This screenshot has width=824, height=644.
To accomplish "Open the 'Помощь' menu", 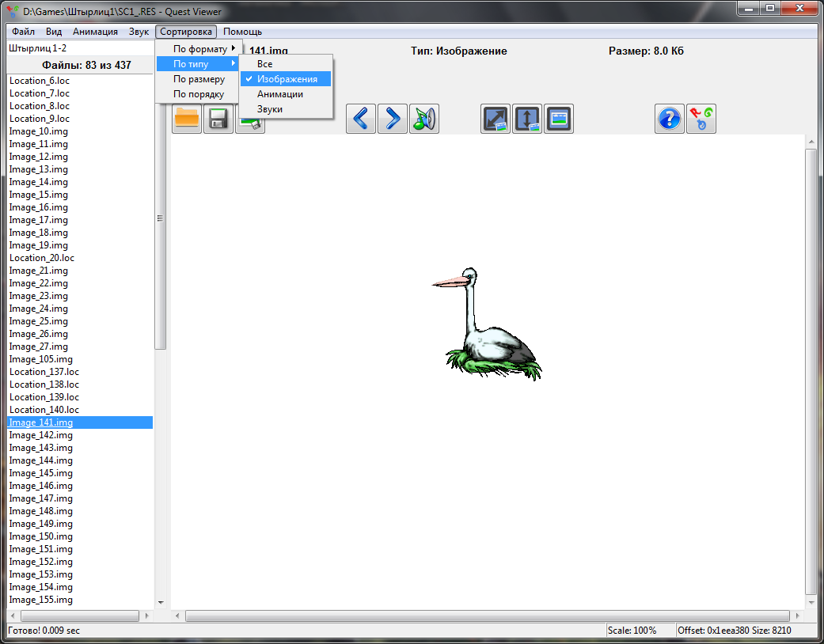I will [x=242, y=32].
